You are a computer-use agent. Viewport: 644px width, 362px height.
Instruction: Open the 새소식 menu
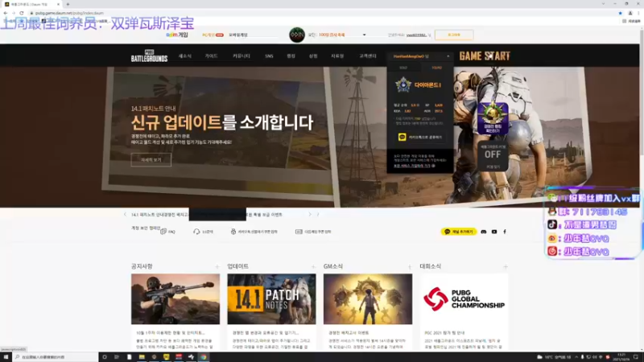[x=185, y=56]
